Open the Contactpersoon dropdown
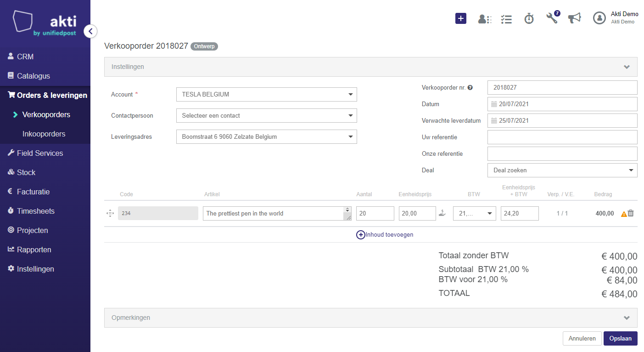This screenshot has height=352, width=644. [266, 115]
